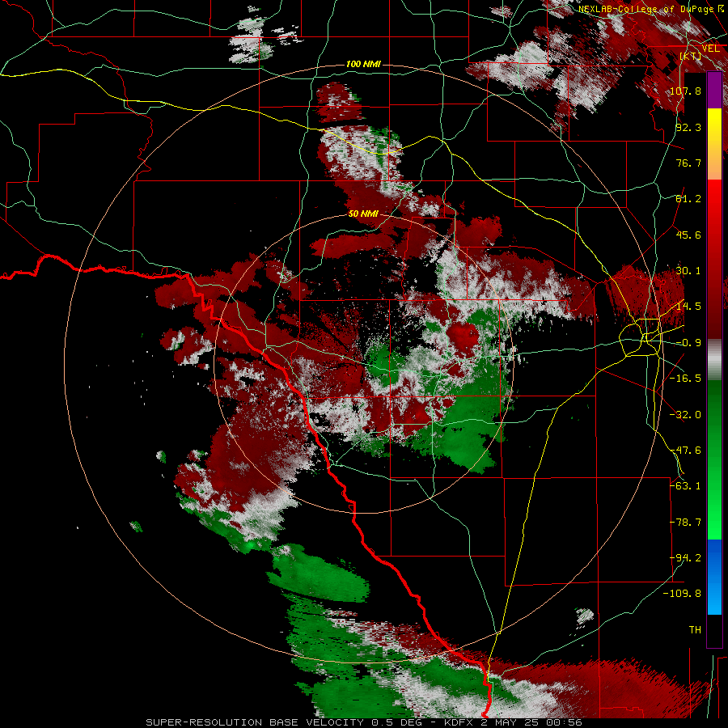Viewport: 728px width, 728px height.
Task: Click the 107.8 velocity scale value
Action: (x=685, y=91)
